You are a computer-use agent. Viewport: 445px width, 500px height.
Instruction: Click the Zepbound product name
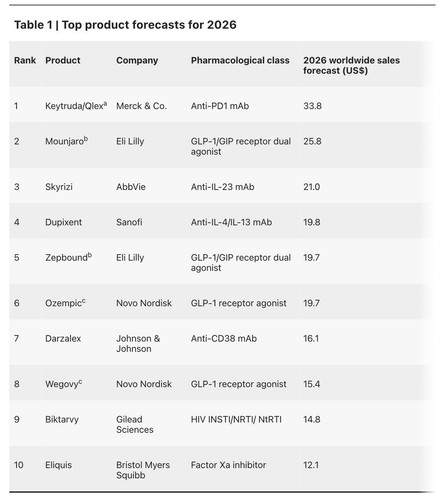click(66, 258)
